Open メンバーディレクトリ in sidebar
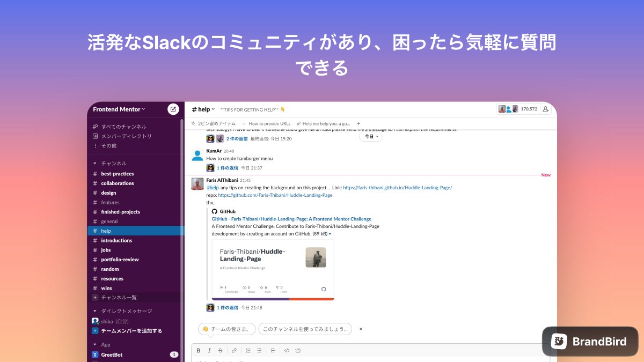 pos(122,136)
